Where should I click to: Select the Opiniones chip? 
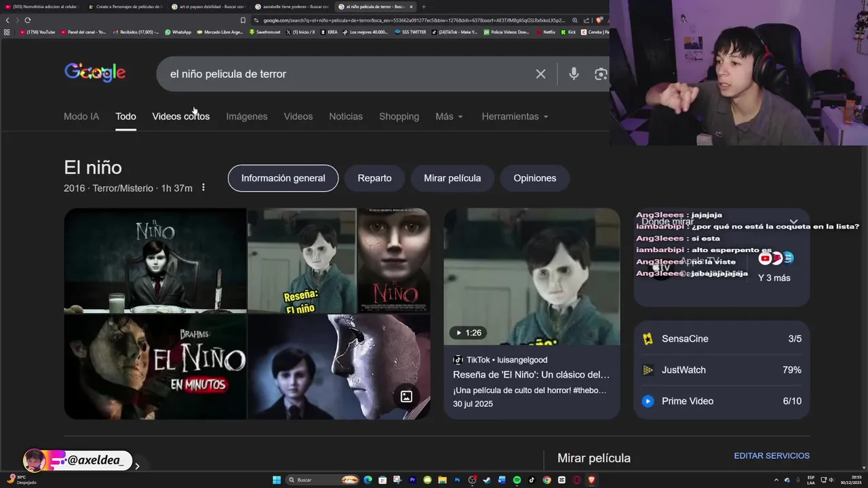pos(534,178)
